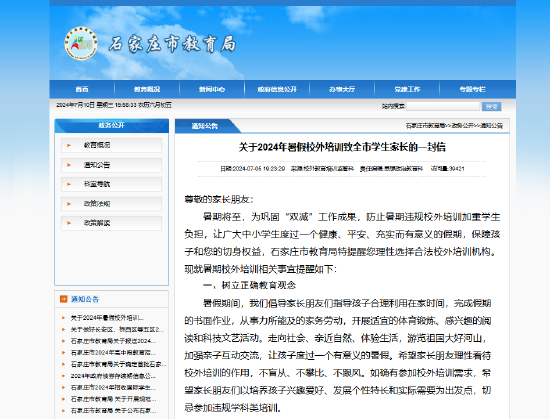Click the view count value 30421
This screenshot has height=419, width=550.
pyautogui.click(x=457, y=169)
